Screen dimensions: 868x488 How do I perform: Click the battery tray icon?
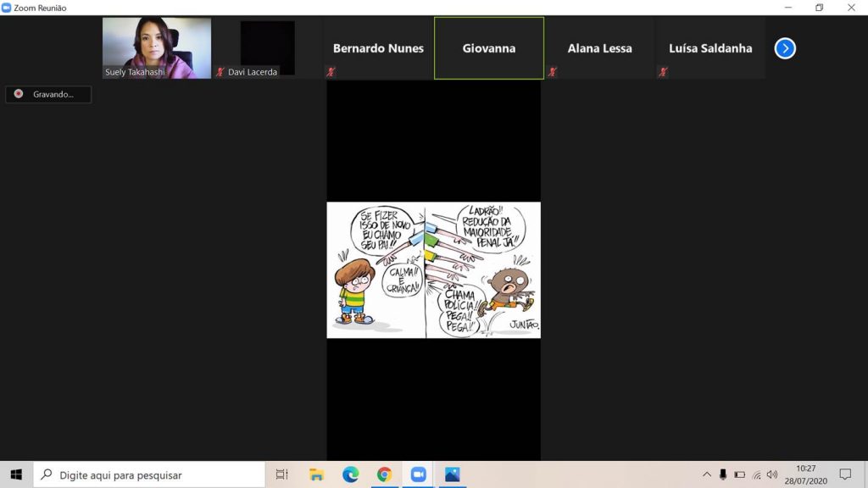(x=739, y=474)
